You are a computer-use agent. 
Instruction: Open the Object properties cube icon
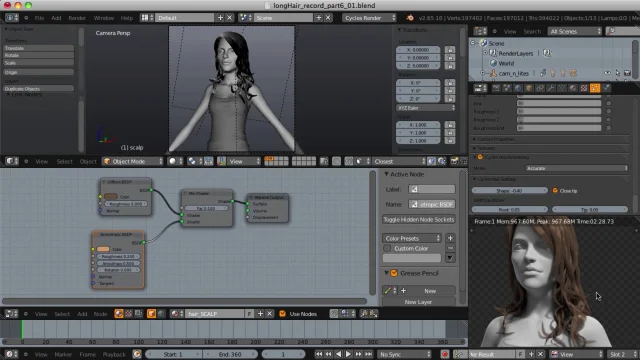(529, 88)
